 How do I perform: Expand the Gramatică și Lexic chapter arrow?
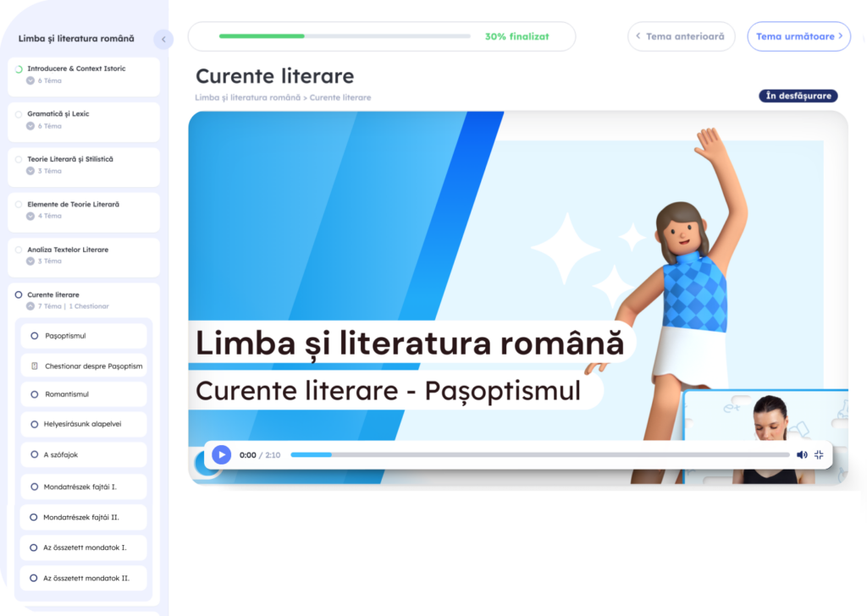pyautogui.click(x=30, y=126)
